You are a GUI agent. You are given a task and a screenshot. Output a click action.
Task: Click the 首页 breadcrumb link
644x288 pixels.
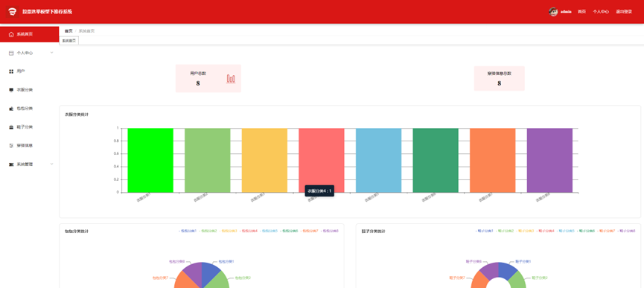[68, 31]
